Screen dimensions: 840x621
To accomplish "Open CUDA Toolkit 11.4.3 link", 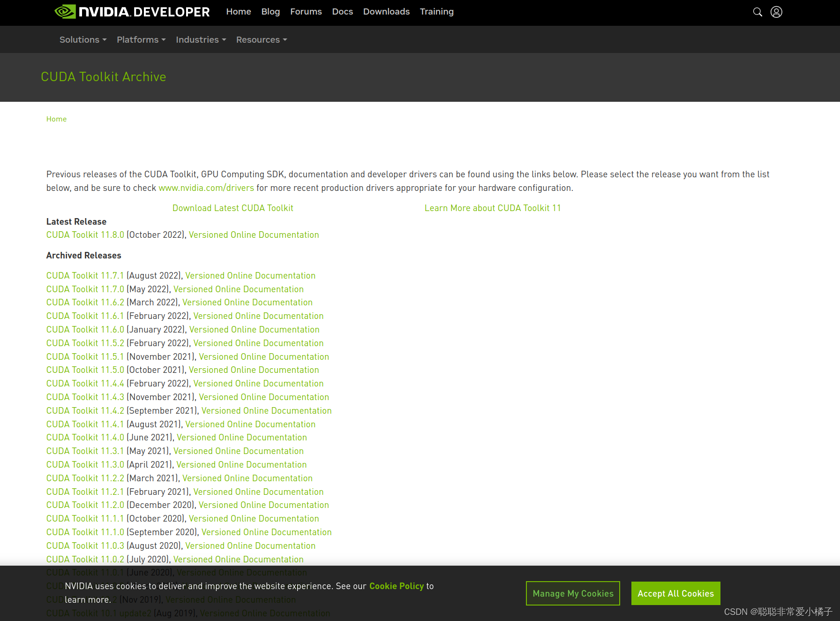I will point(85,397).
